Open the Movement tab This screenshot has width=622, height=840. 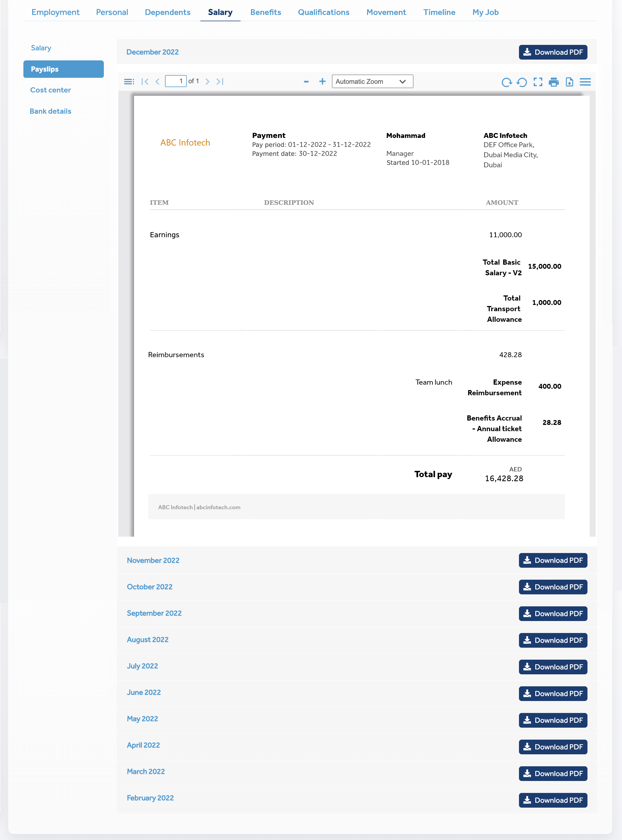(x=386, y=12)
